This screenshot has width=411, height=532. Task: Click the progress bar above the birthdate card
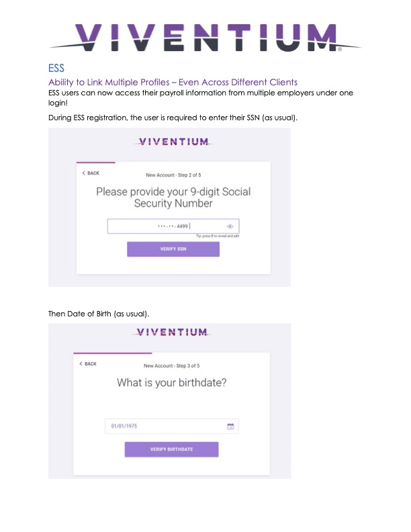[x=113, y=353]
